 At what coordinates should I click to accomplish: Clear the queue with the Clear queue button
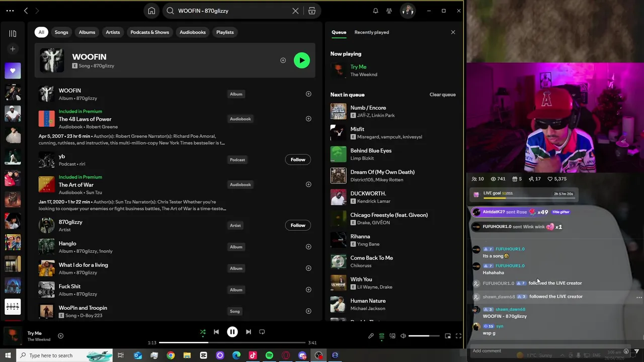(442, 95)
